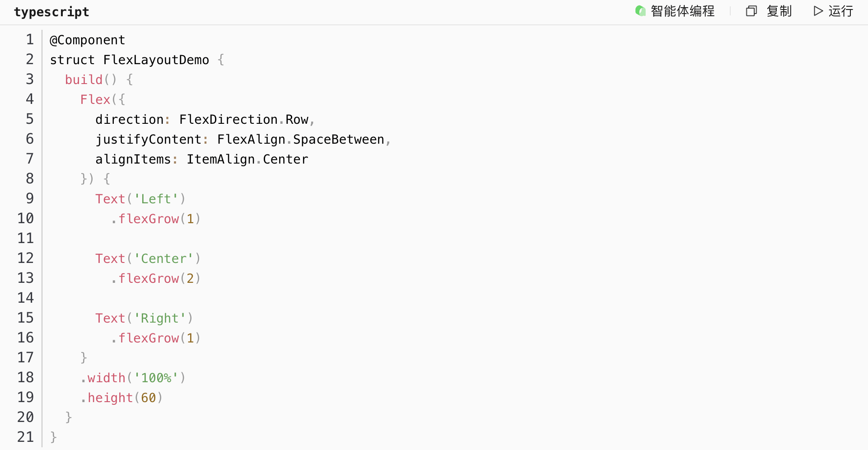Click the 'Right' string literal
Screen dimensions: 868x450
[x=160, y=319]
